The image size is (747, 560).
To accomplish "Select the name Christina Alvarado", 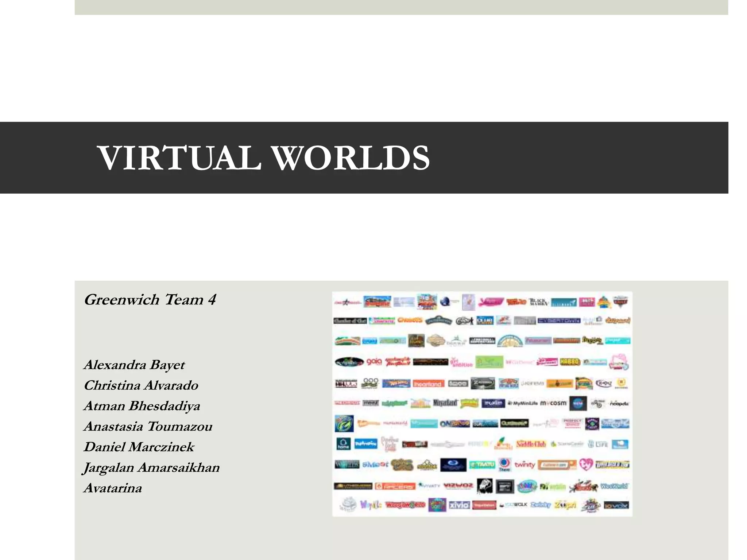I will point(141,385).
